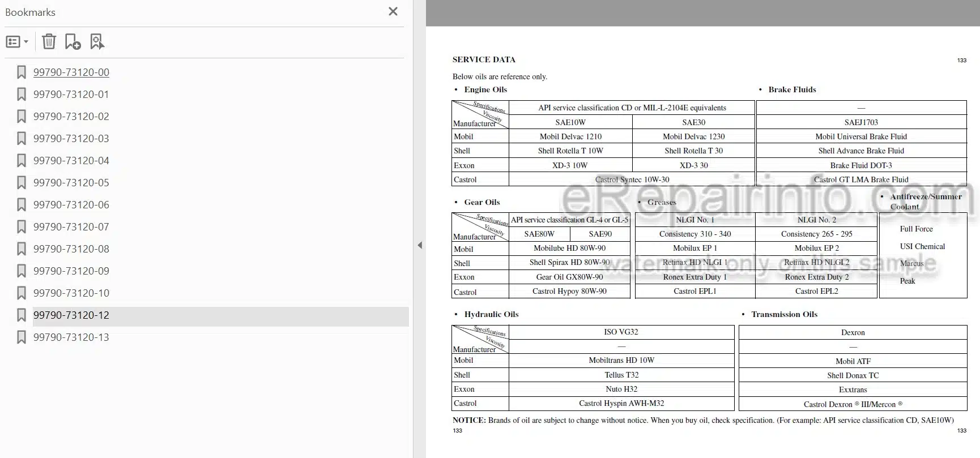Click cell Castrol EPL1
This screenshot has height=458, width=980.
[x=694, y=291]
